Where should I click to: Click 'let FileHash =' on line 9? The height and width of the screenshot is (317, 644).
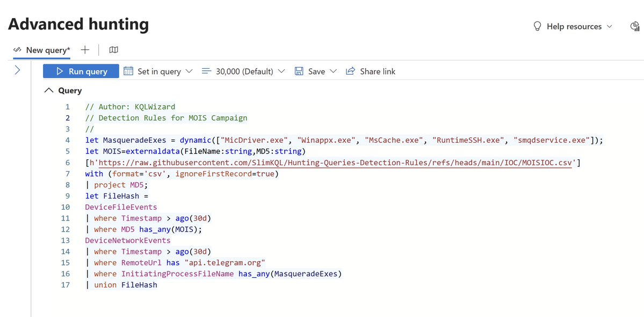[x=116, y=196]
